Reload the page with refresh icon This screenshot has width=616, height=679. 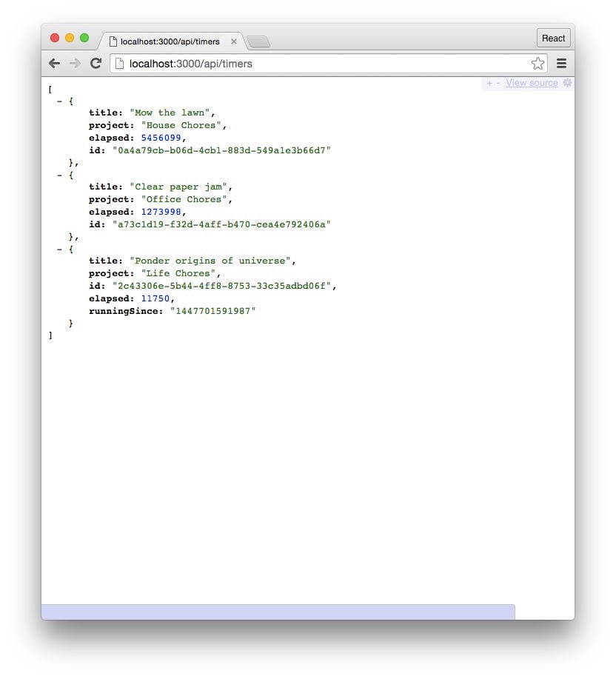coord(96,63)
